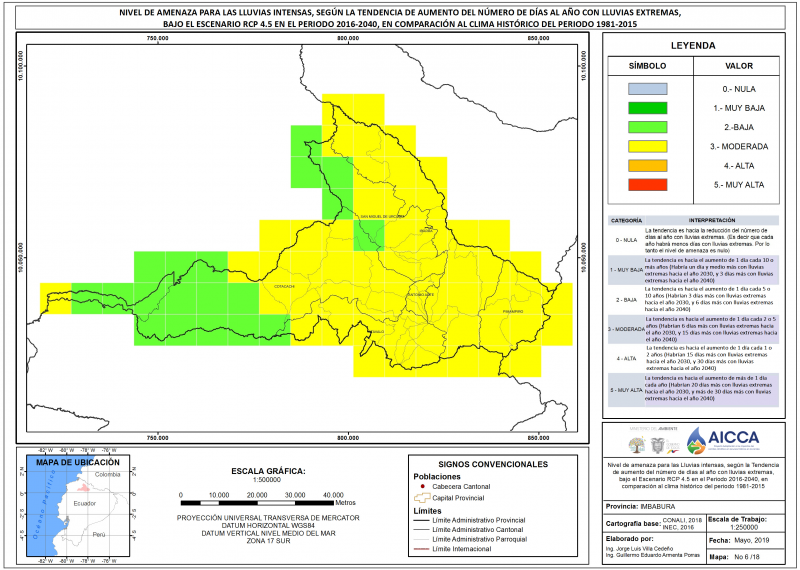Select the light blue NULA legend swatch
Viewport: 800px width, 570px height.
click(x=647, y=89)
